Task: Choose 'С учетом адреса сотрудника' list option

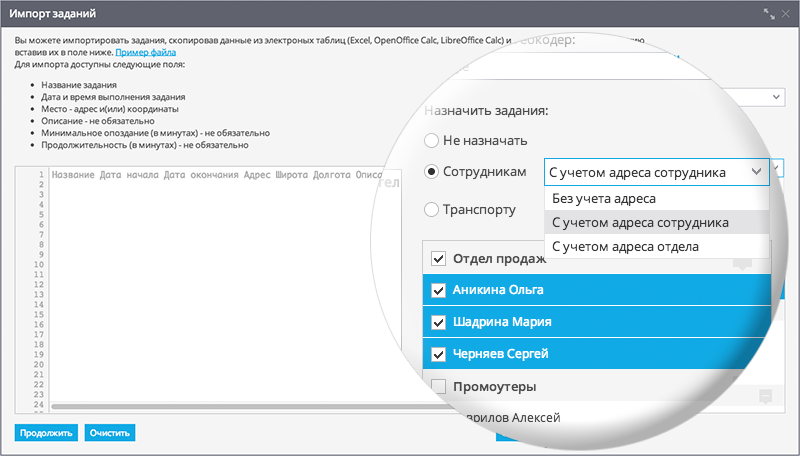Action: [x=657, y=222]
